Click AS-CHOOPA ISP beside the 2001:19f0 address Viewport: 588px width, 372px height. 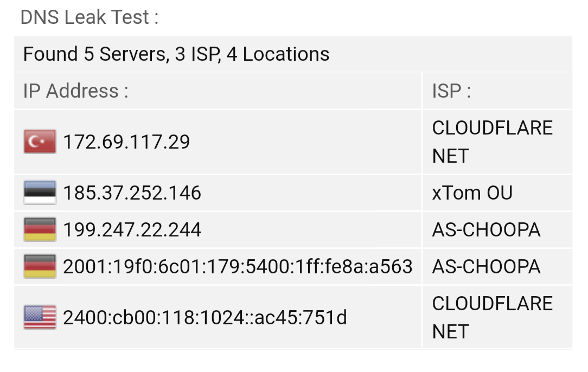click(x=487, y=267)
